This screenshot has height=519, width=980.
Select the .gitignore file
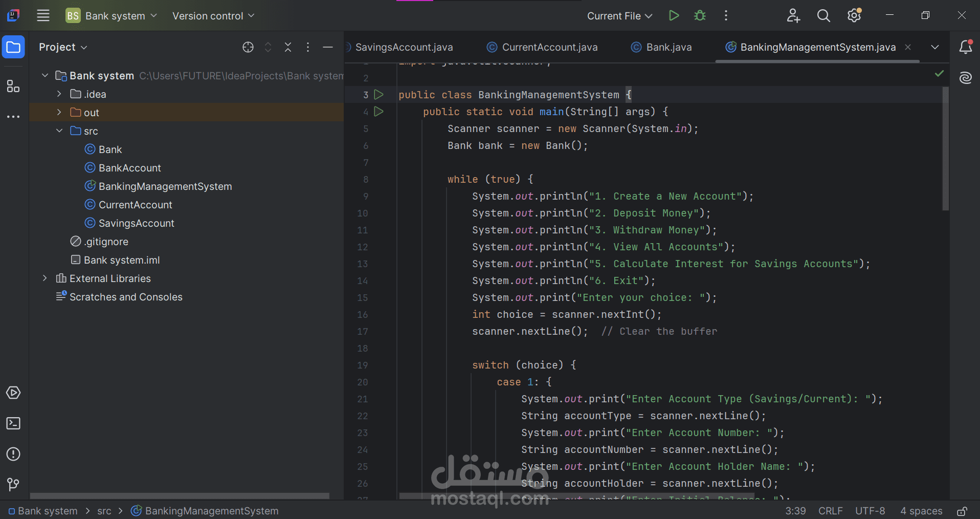(100, 242)
